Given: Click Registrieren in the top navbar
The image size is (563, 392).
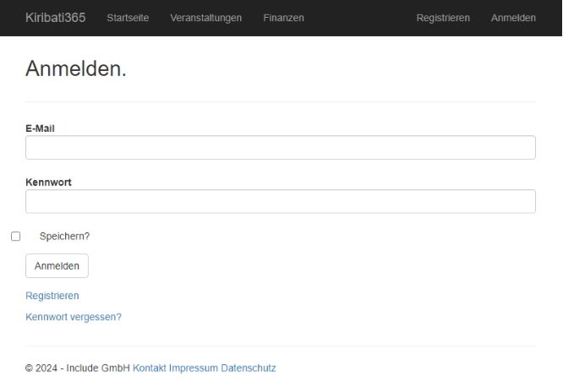Looking at the screenshot, I should (x=443, y=19).
